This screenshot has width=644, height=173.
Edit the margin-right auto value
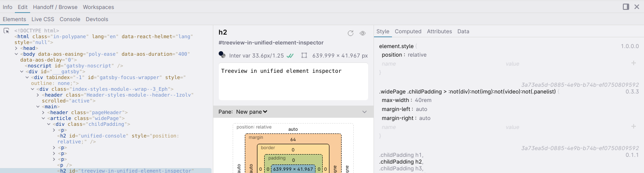[x=425, y=118]
